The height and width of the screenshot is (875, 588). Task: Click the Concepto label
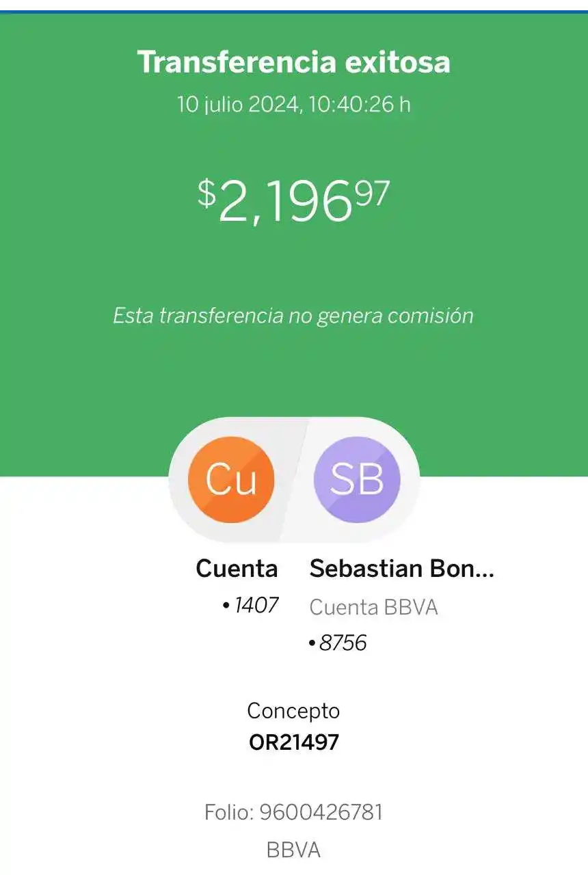293,711
